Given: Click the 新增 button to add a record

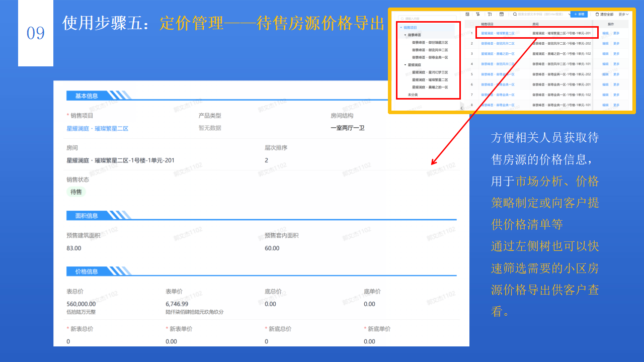Looking at the screenshot, I should tap(579, 15).
